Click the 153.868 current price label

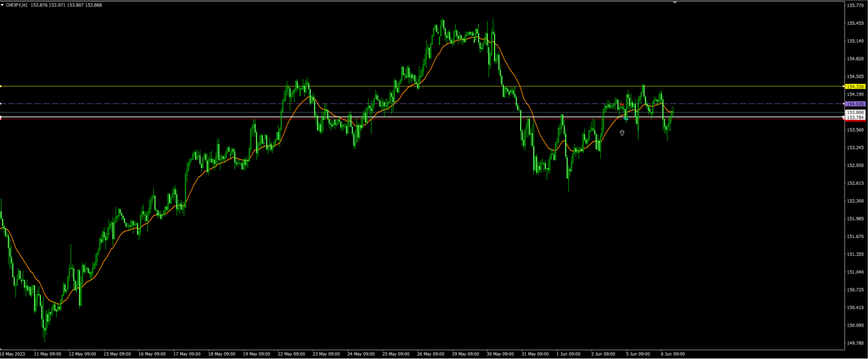[855, 112]
